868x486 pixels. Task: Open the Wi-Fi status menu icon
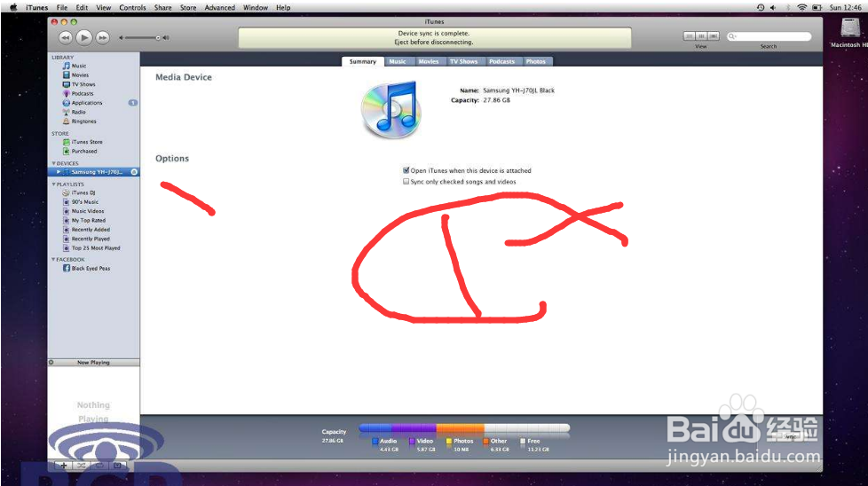801,7
